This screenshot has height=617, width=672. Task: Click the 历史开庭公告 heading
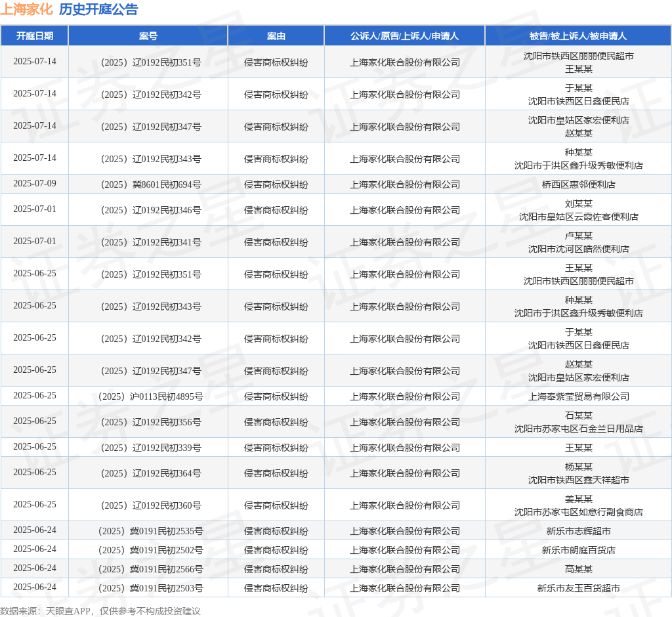pos(98,9)
